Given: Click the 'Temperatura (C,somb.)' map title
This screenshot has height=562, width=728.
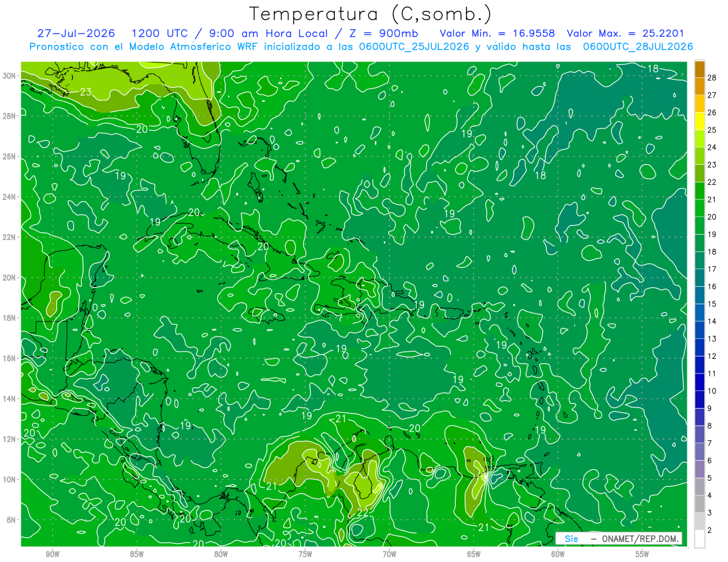Looking at the screenshot, I should click(371, 14).
